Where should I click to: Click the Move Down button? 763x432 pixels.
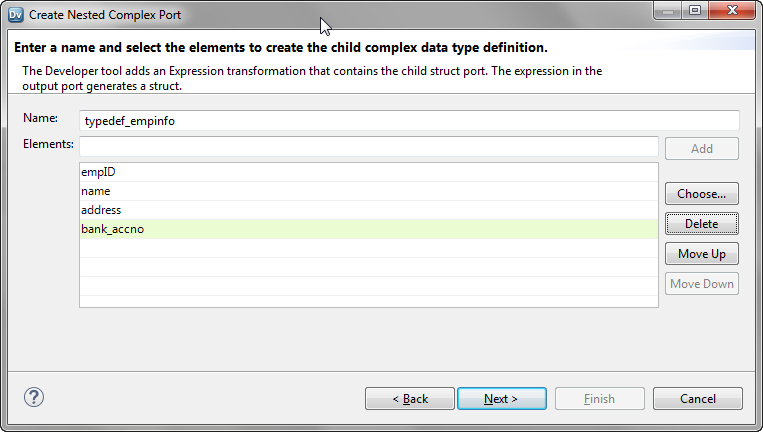pyautogui.click(x=702, y=284)
